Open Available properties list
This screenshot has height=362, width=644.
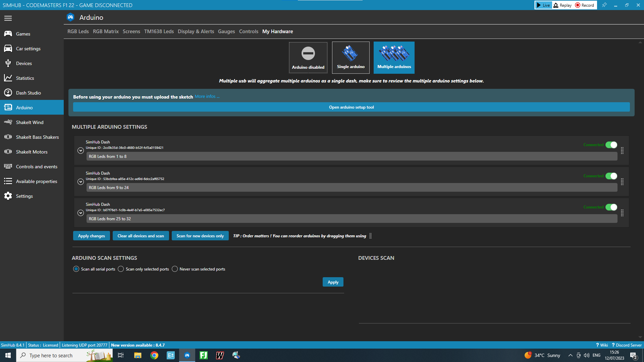coord(32,181)
